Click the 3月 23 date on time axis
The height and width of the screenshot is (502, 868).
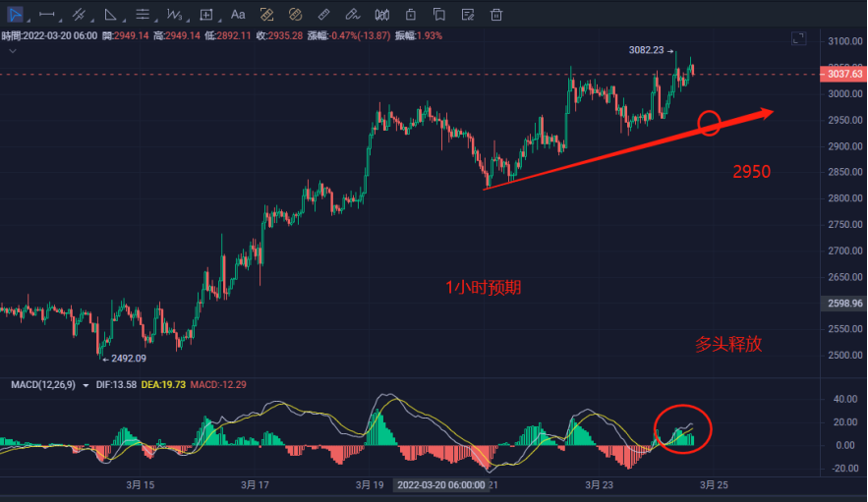pos(599,485)
